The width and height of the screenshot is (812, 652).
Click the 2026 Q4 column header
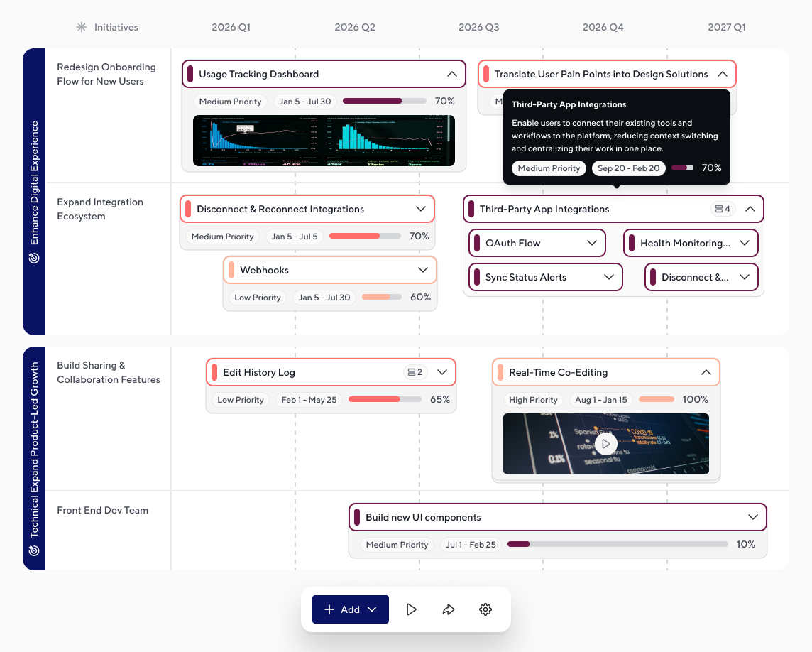tap(603, 27)
